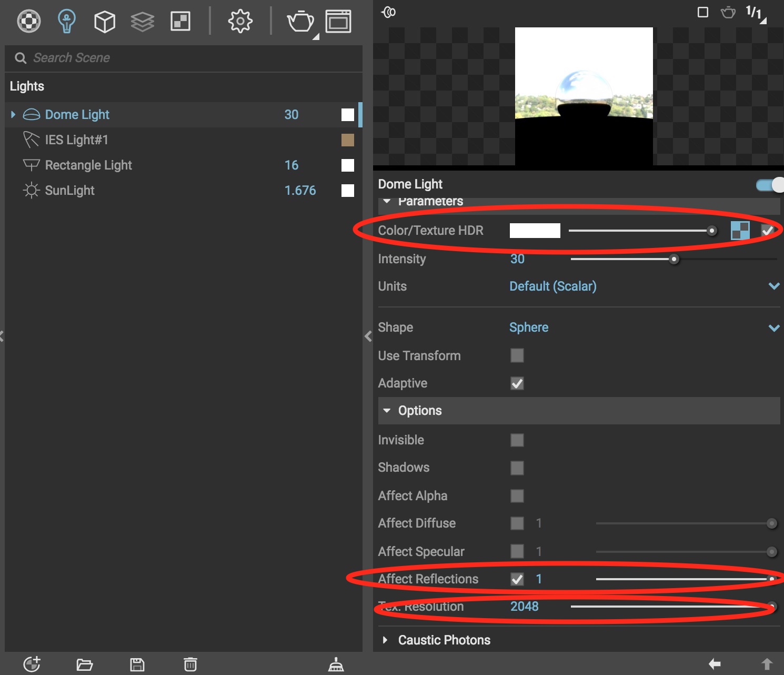Screen dimensions: 784x675
Task: Open the Materials tab icon
Action: pos(28,22)
